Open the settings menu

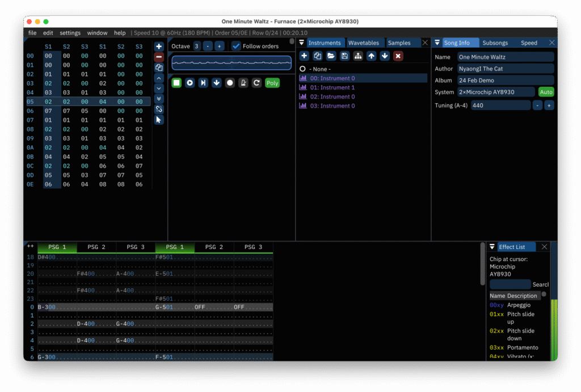(x=70, y=33)
